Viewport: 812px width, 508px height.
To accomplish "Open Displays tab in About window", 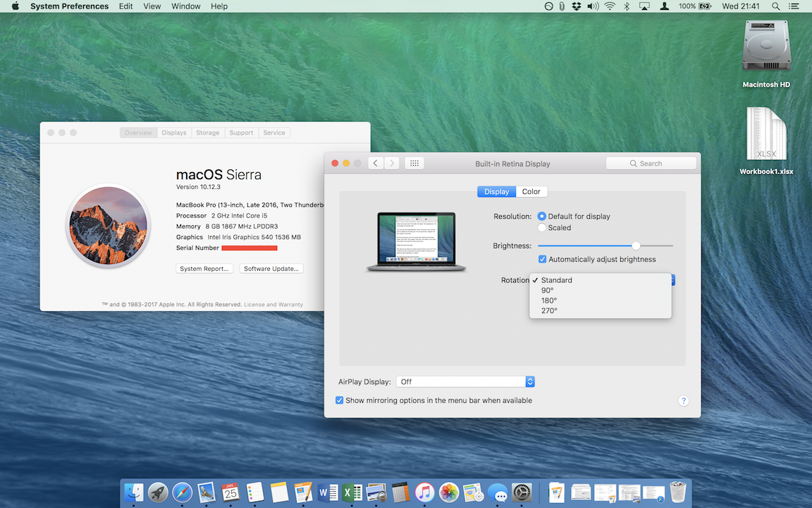I will (174, 133).
